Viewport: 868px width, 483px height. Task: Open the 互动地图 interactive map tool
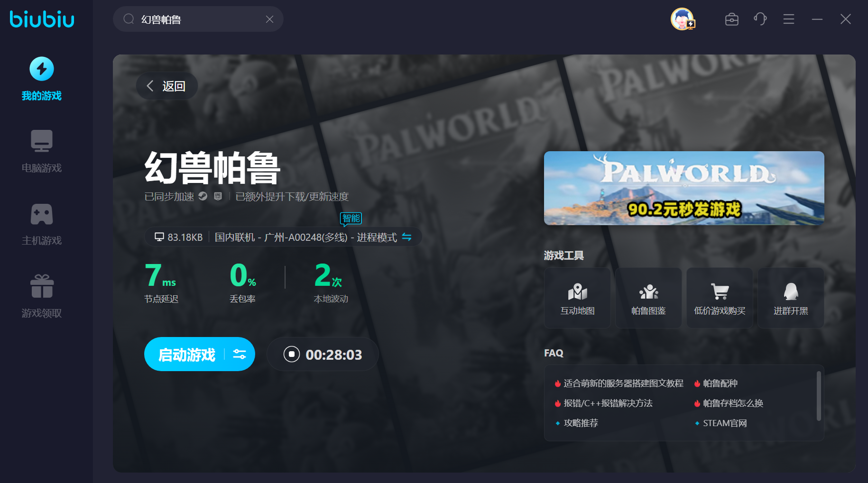pos(577,298)
